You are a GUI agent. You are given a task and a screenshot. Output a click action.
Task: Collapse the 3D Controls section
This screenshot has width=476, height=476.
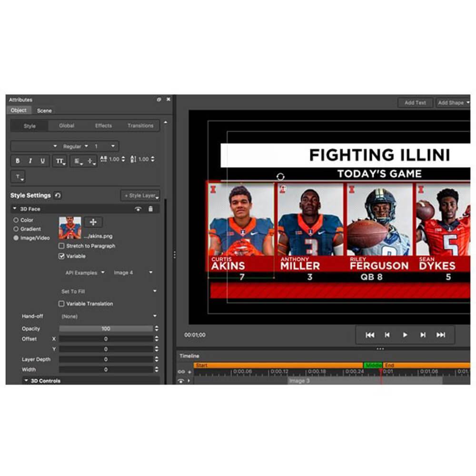(x=26, y=380)
